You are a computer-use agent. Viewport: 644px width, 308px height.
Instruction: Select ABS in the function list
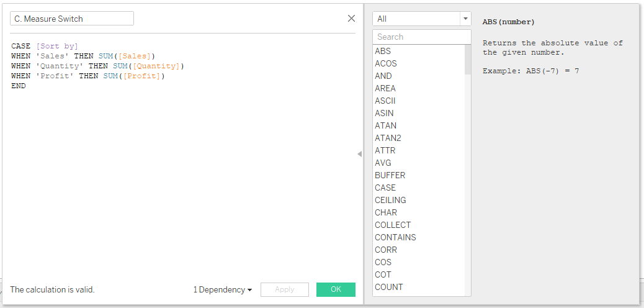pos(383,51)
